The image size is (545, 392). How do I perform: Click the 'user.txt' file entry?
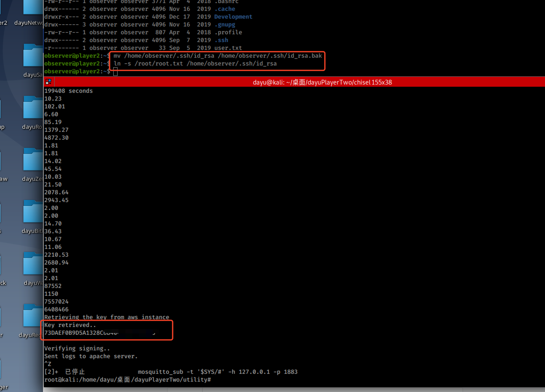pos(228,48)
